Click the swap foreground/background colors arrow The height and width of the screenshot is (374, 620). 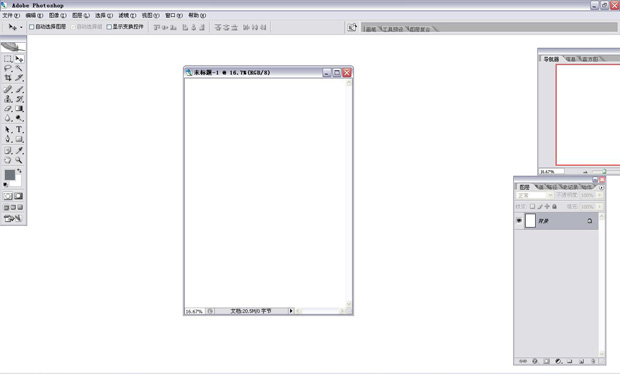pyautogui.click(x=19, y=171)
